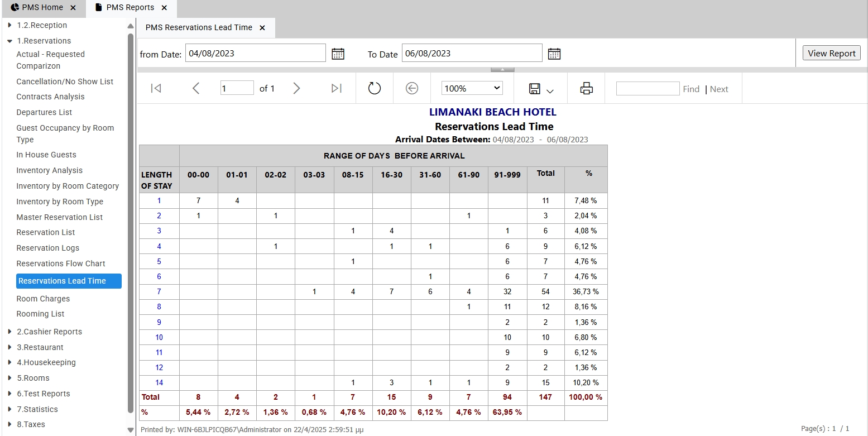The image size is (868, 436).
Task: Open the Departures List report
Action: (44, 112)
